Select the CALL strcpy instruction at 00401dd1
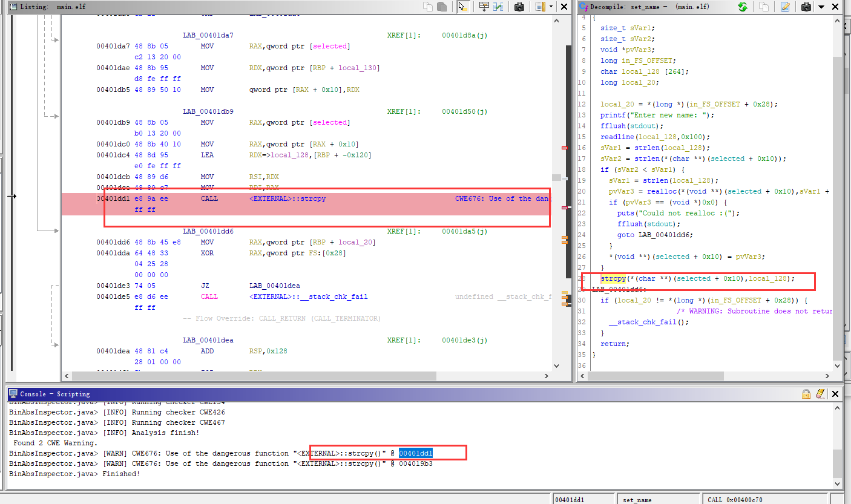851x504 pixels. (306, 204)
